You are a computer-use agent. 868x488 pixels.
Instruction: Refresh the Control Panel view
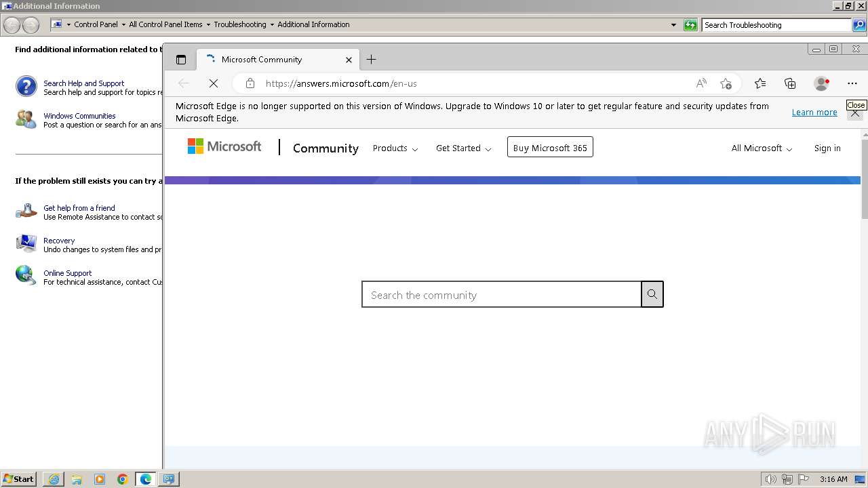690,25
